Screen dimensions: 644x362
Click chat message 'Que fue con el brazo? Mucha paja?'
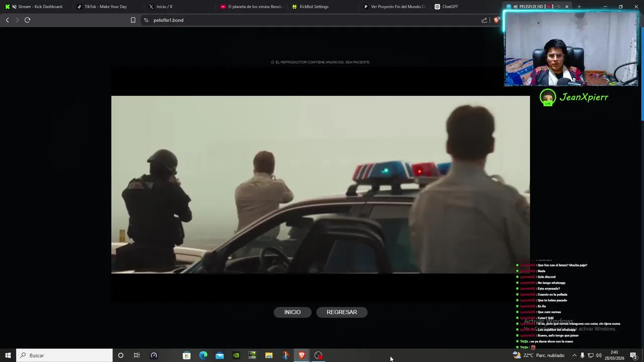(x=562, y=265)
